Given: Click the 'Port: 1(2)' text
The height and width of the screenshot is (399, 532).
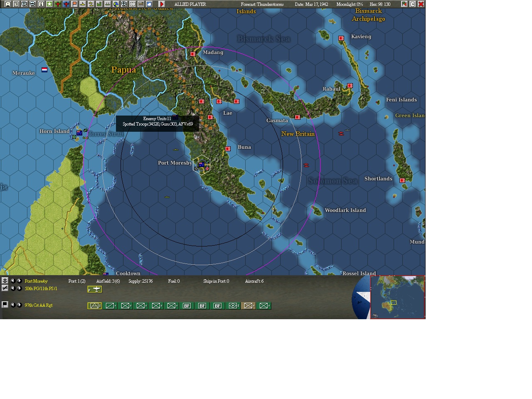Looking at the screenshot, I should coord(77,281).
